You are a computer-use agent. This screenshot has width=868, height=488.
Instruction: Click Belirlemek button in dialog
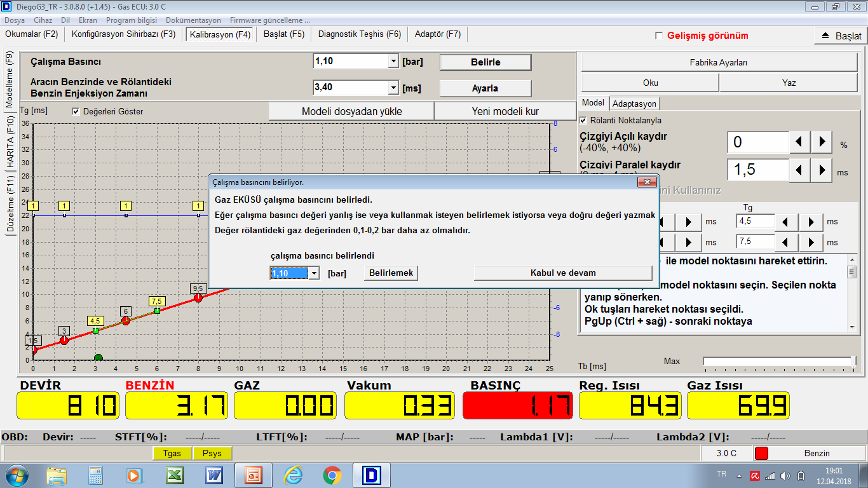click(391, 273)
